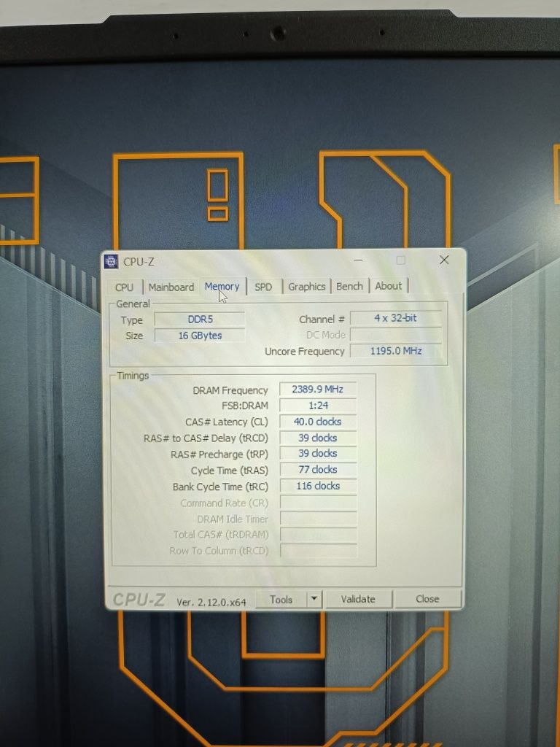The height and width of the screenshot is (747, 560).
Task: Click the Ver. 2.12.0.x64 version text
Action: coord(211,602)
